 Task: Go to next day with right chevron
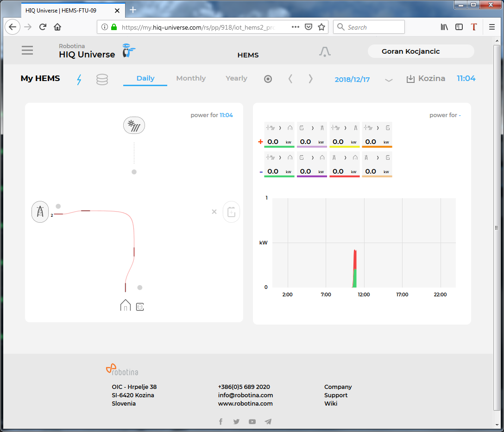(310, 79)
